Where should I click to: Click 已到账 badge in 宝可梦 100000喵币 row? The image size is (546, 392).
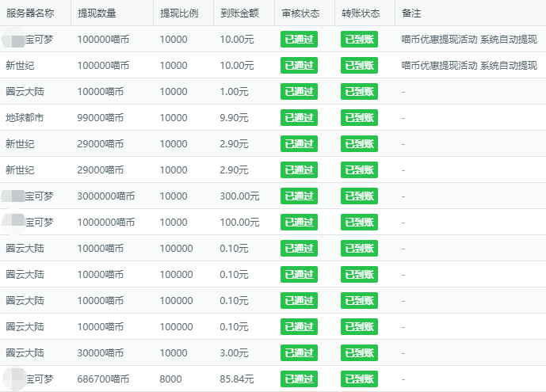pos(359,40)
